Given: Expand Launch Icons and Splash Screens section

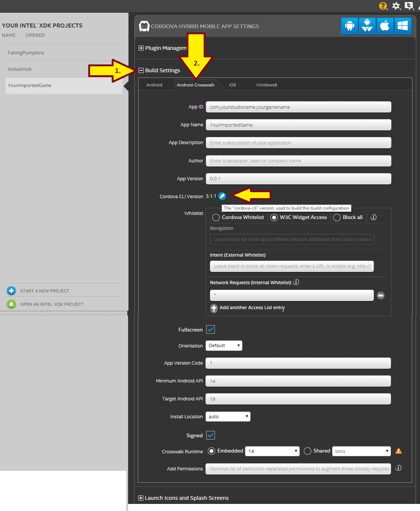Looking at the screenshot, I should [141, 498].
